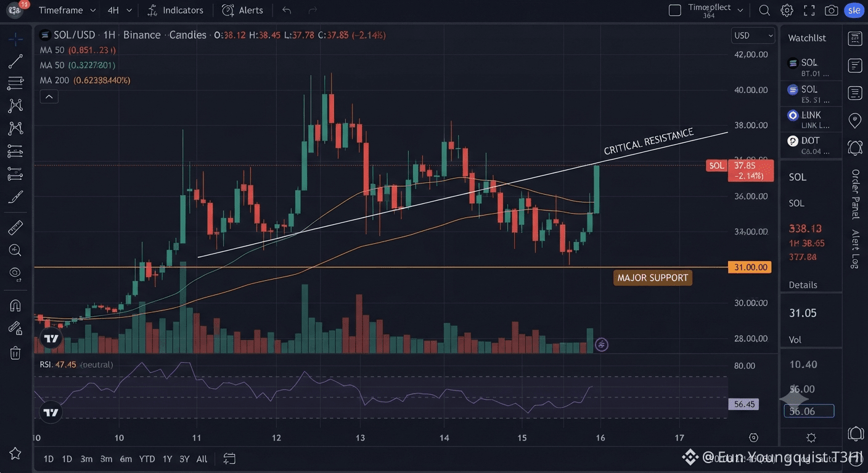Click the 56.45 RSI value label
The height and width of the screenshot is (473, 868).
click(743, 405)
